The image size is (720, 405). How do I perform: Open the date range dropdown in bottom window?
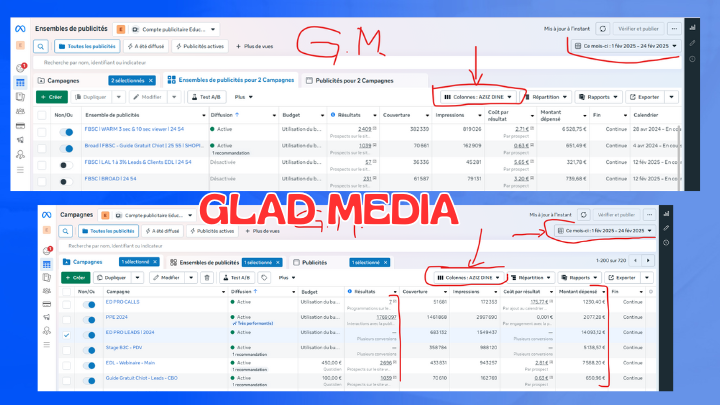[605, 231]
